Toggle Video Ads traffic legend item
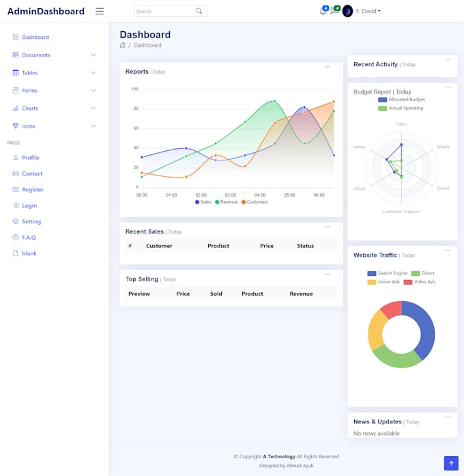464x476 pixels. [420, 282]
